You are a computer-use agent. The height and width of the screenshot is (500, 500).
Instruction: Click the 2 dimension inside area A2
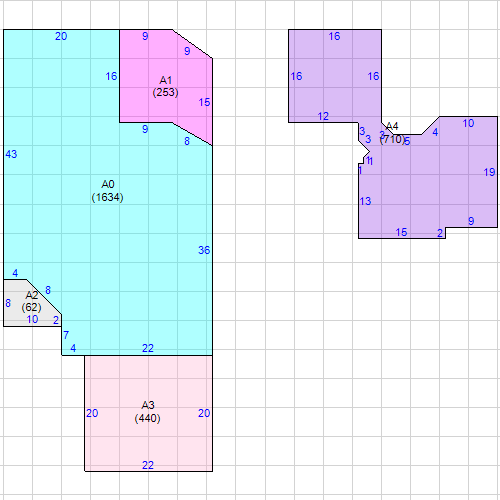tap(56, 320)
